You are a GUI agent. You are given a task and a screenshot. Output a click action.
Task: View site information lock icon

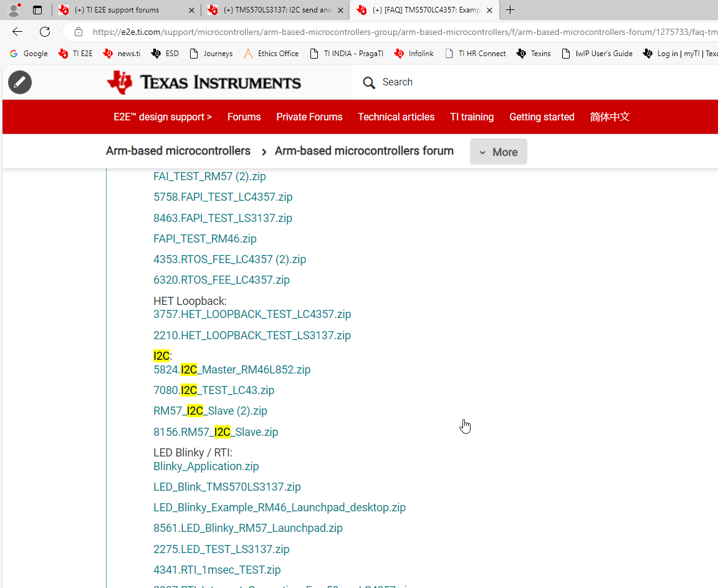pyautogui.click(x=79, y=32)
